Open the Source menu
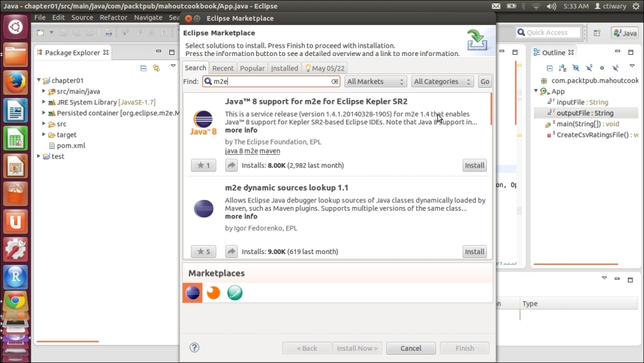Screen dimensions: 644x363 click(x=82, y=17)
